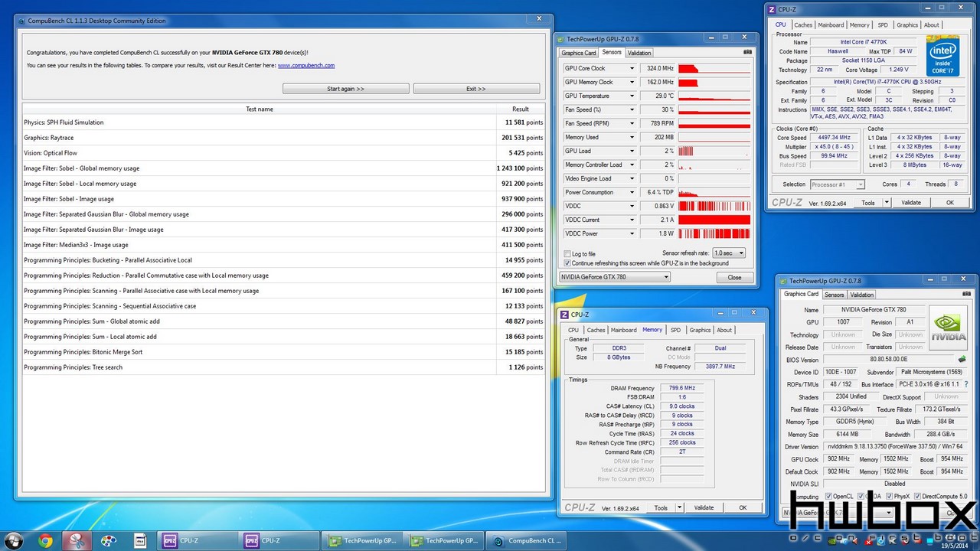Click the Intel Core i7 logo in CPU-Z
The height and width of the screenshot is (551, 980).
(x=942, y=56)
